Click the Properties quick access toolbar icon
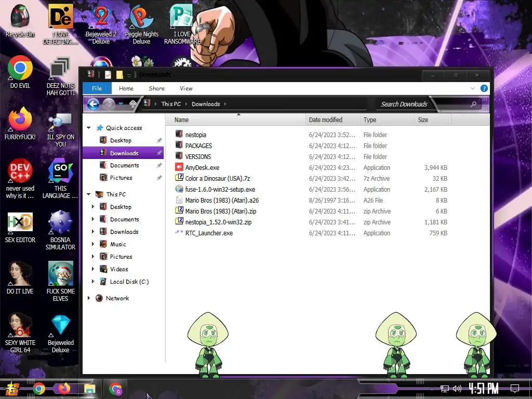The image size is (532, 399). pos(108,75)
